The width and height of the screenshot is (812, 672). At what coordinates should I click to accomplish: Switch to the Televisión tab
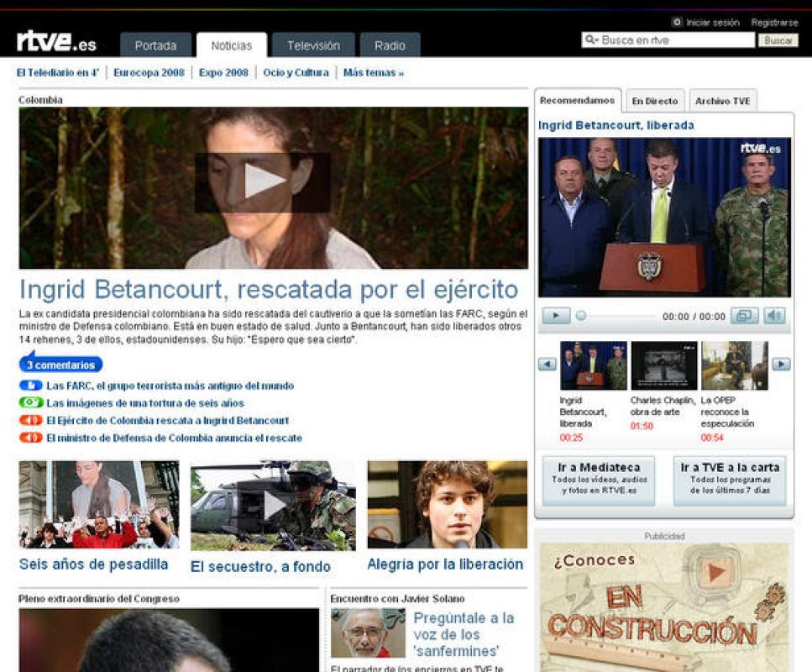pyautogui.click(x=313, y=45)
